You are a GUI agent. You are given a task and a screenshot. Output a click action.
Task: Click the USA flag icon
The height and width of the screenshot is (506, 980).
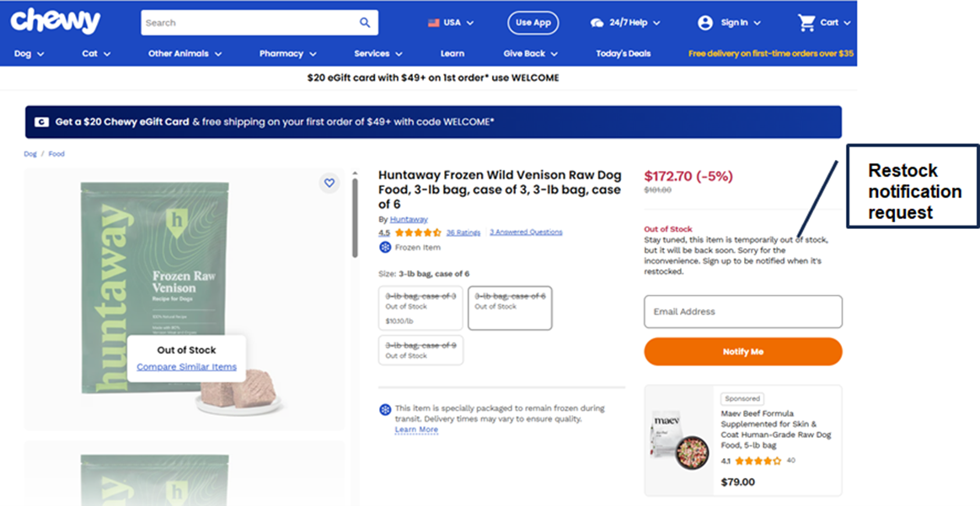coord(434,23)
